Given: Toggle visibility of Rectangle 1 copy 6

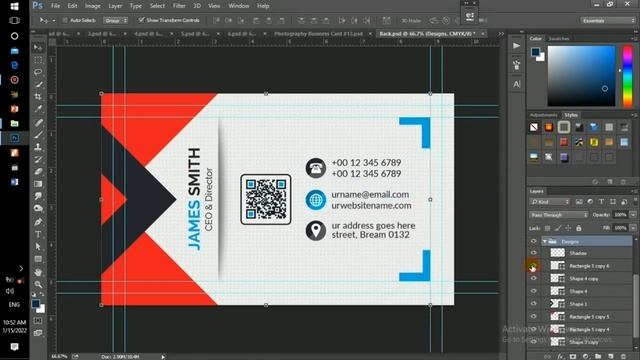Looking at the screenshot, I should point(533,266).
